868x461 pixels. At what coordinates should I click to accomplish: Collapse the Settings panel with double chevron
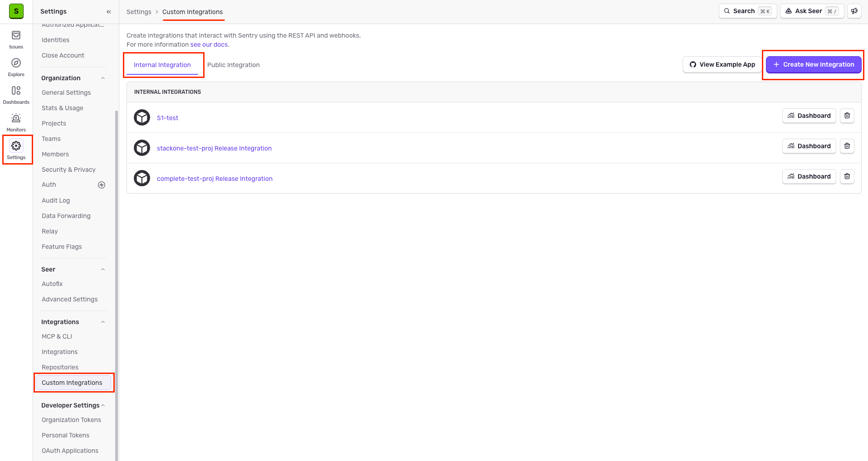click(x=109, y=12)
